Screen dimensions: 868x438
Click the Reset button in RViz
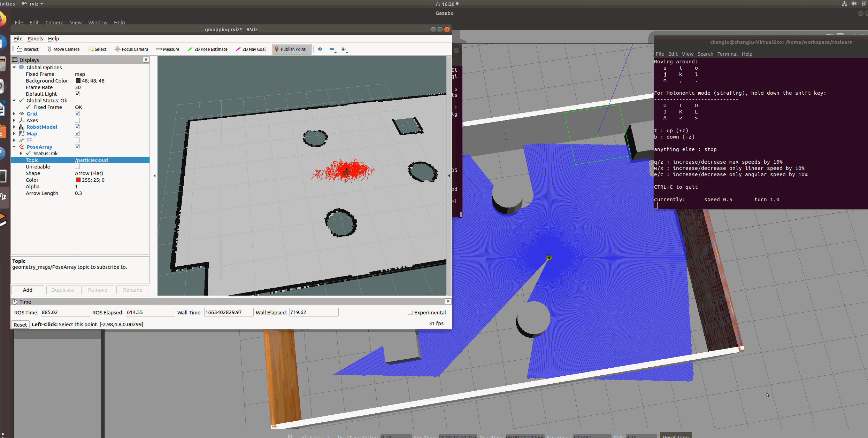[x=20, y=324]
